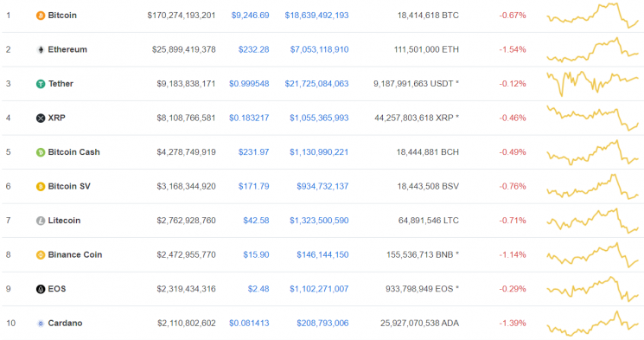Click XRP price $0.183217
Viewport: 644px width, 340px height.
[x=249, y=118]
